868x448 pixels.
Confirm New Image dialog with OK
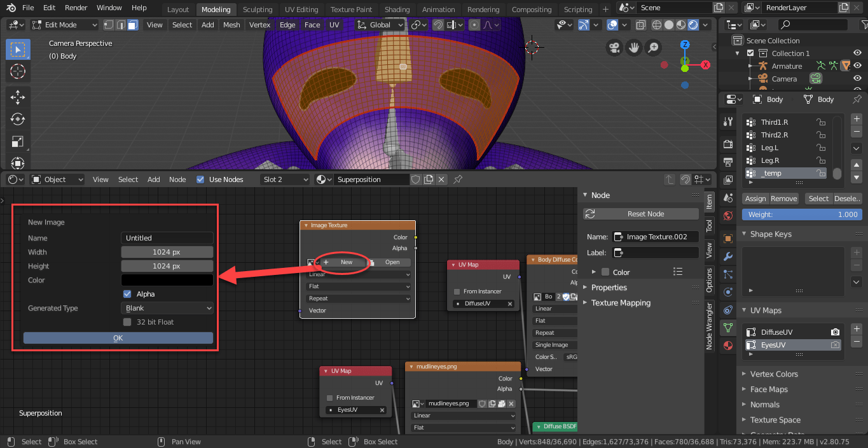(118, 338)
